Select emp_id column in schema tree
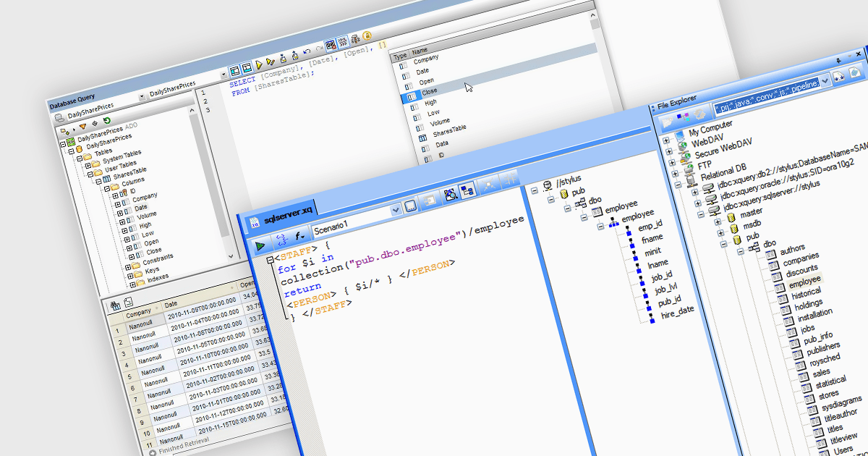 650,226
